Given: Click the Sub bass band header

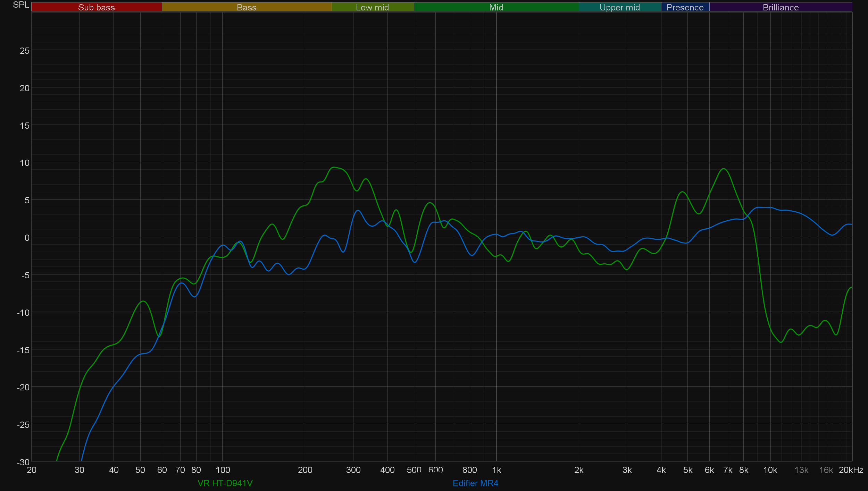Looking at the screenshot, I should click(x=96, y=7).
